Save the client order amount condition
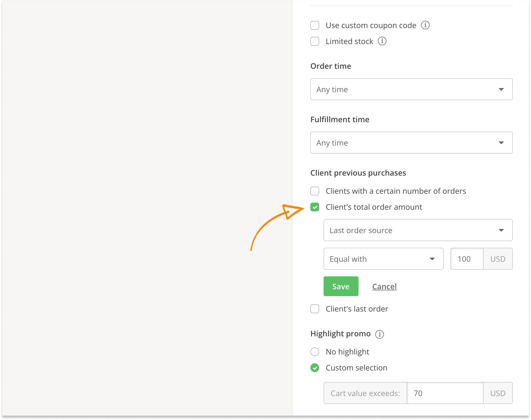531x420 pixels. (341, 286)
